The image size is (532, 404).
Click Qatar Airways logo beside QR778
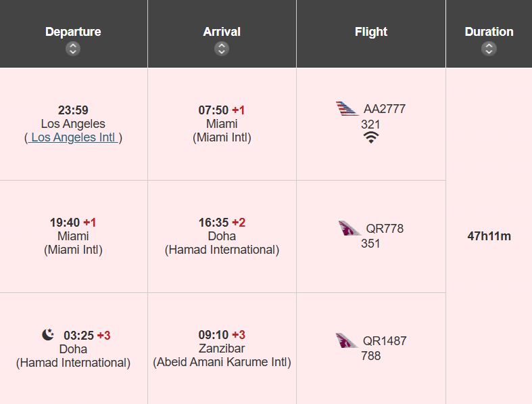350,228
